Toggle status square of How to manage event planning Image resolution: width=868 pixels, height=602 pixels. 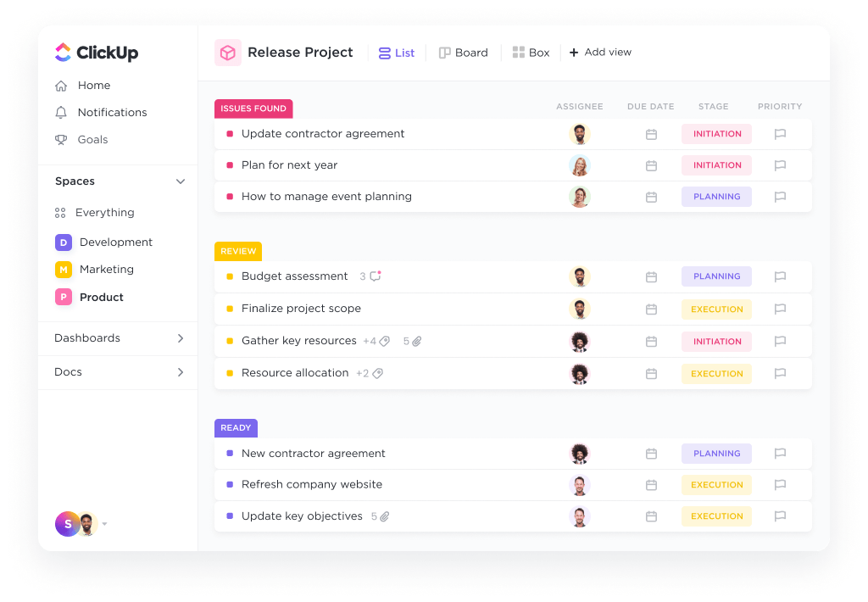pyautogui.click(x=230, y=197)
